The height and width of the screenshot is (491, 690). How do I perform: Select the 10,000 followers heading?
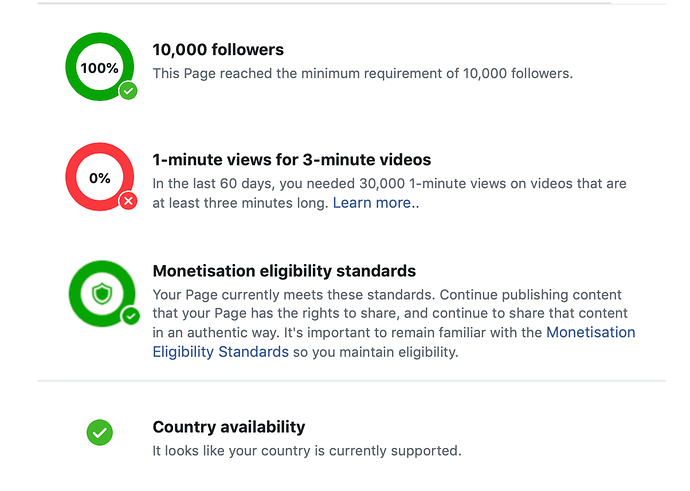click(218, 50)
